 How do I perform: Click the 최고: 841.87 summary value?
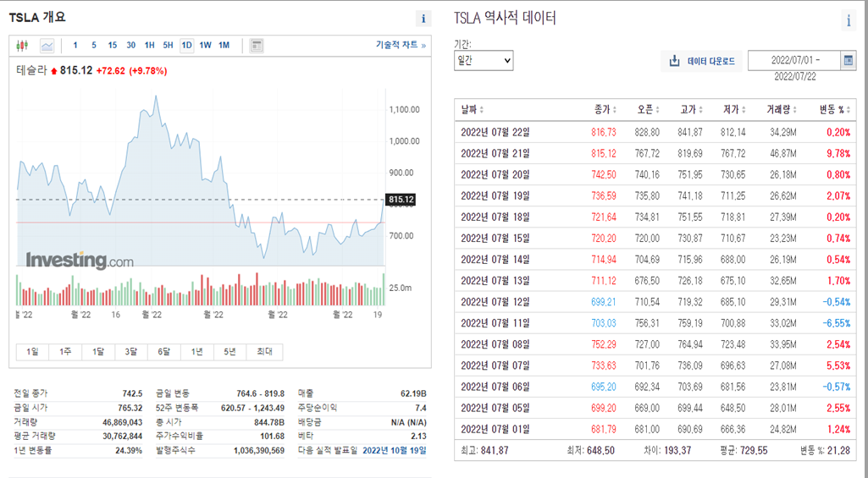pos(485,450)
